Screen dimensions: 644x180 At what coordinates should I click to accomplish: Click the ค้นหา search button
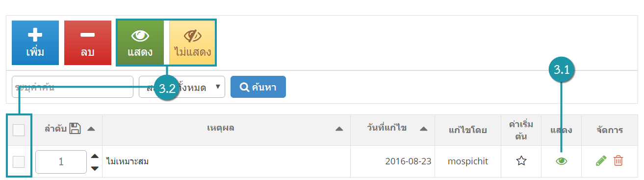(x=258, y=87)
